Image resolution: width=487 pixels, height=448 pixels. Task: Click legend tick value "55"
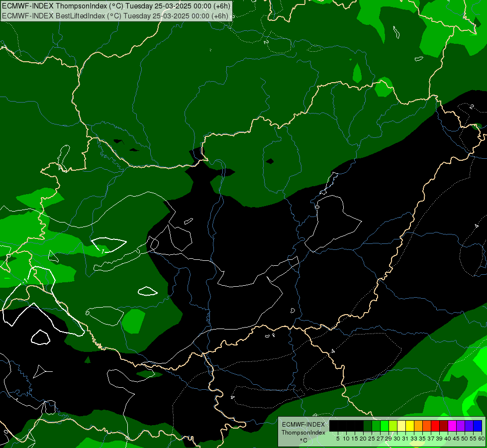[473, 439]
